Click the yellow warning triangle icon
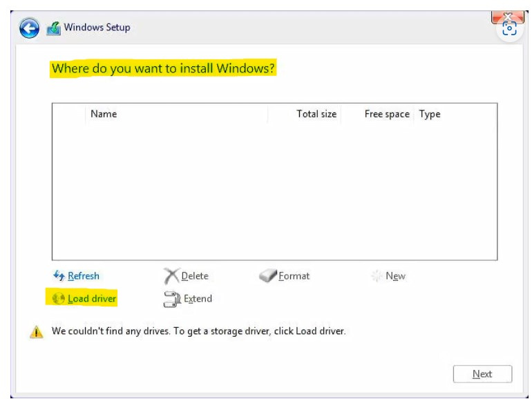532x399 pixels. (x=37, y=332)
